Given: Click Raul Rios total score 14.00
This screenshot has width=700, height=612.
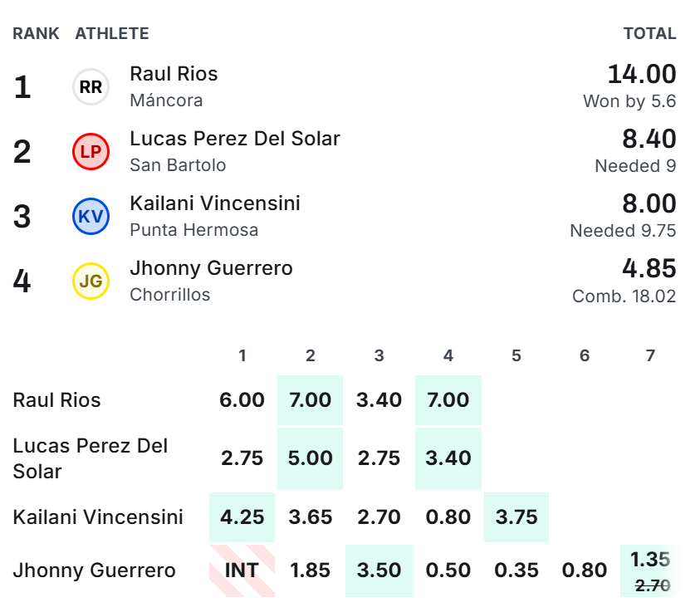Looking at the screenshot, I should pyautogui.click(x=642, y=74).
